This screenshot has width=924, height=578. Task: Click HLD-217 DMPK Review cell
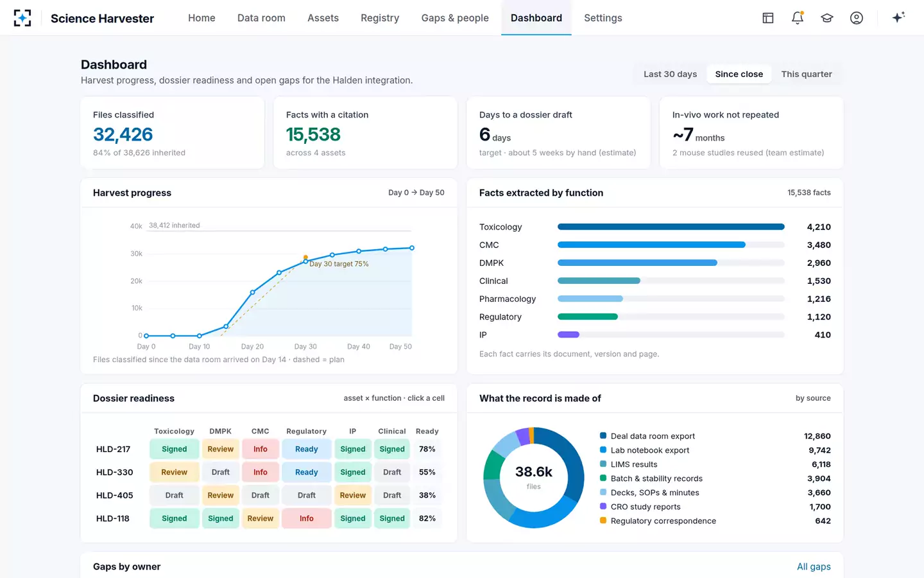tap(221, 449)
